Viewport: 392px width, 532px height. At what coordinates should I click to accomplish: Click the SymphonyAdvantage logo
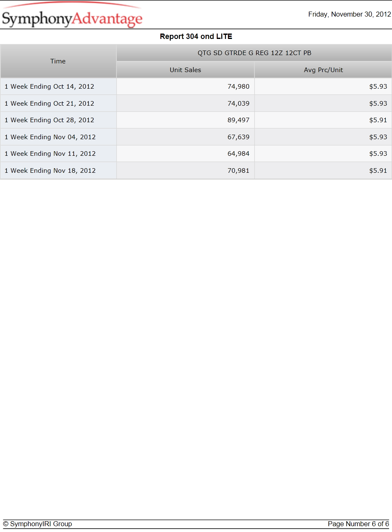(x=72, y=15)
